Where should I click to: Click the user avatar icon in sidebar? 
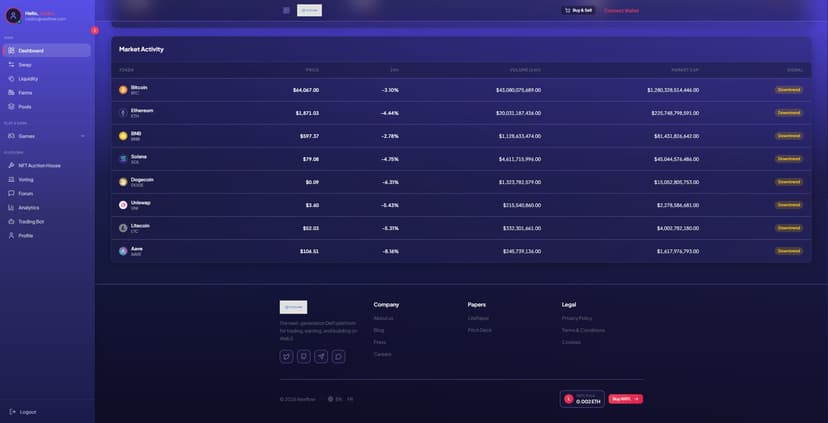click(x=13, y=16)
